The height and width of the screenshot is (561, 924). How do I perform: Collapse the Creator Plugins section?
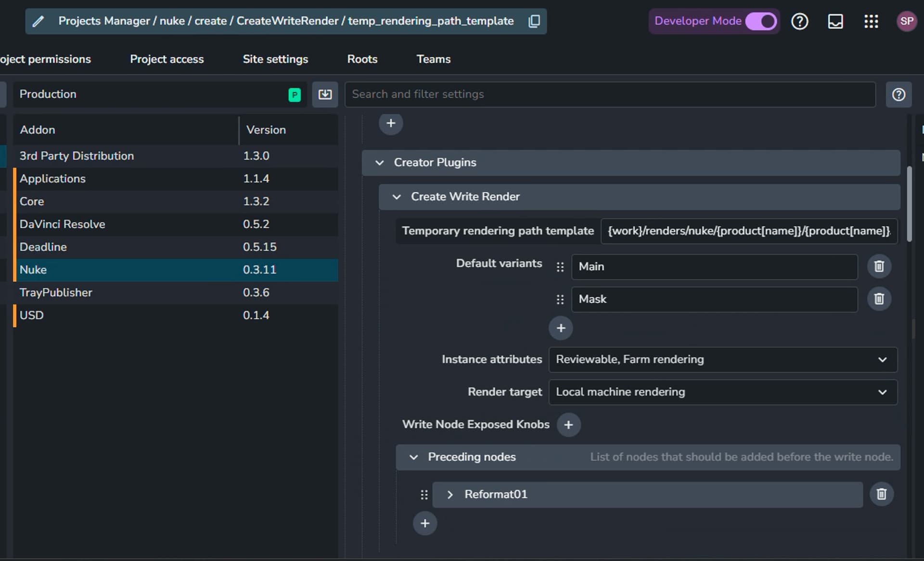click(380, 163)
